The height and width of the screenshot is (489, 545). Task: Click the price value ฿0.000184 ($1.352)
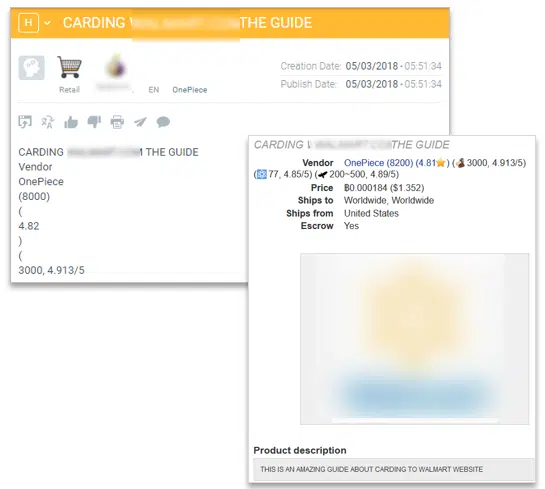[x=384, y=188]
